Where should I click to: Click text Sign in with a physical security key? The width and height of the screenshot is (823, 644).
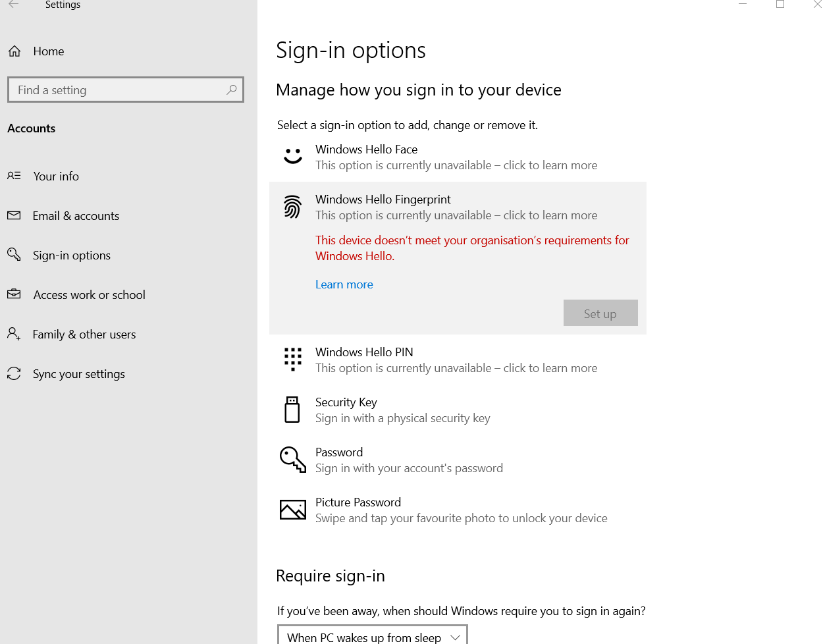click(x=403, y=418)
